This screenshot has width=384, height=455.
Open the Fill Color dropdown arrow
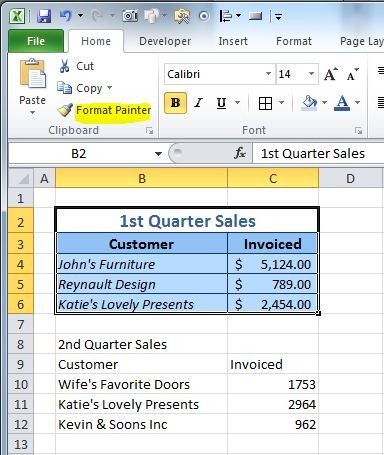[x=324, y=103]
